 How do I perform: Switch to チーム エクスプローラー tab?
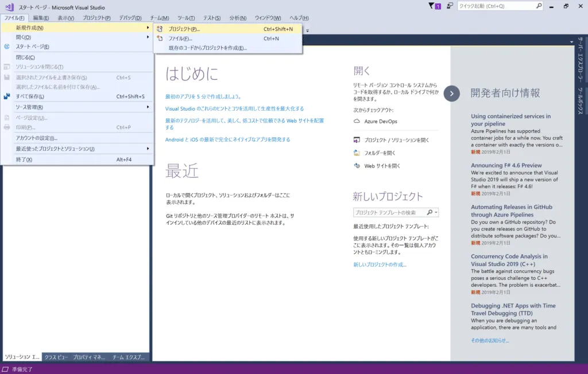pos(128,357)
